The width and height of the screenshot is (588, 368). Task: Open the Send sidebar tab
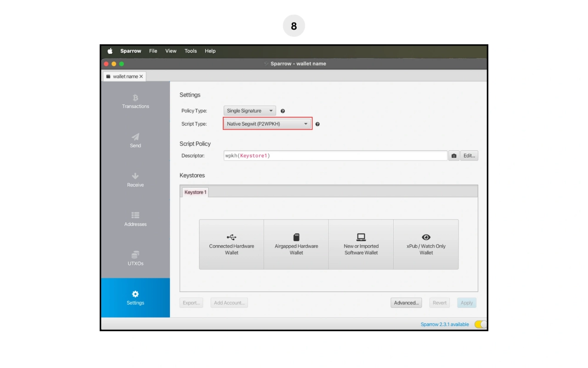click(136, 141)
